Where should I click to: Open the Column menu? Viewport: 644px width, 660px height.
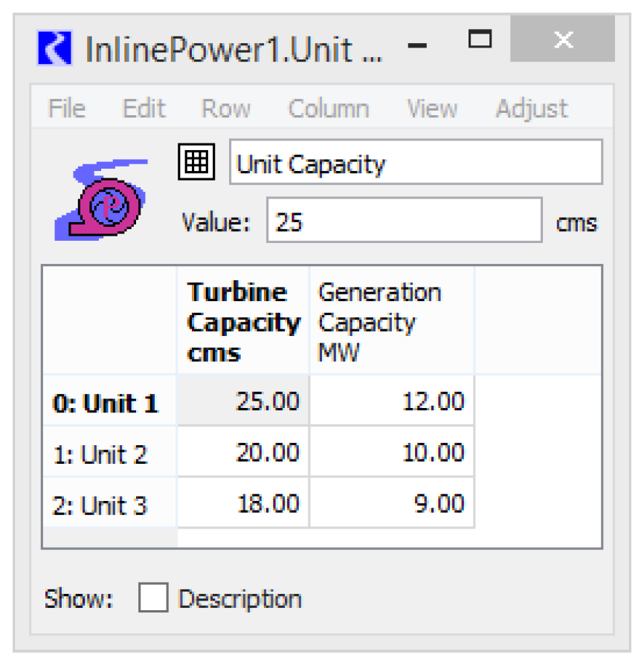328,109
